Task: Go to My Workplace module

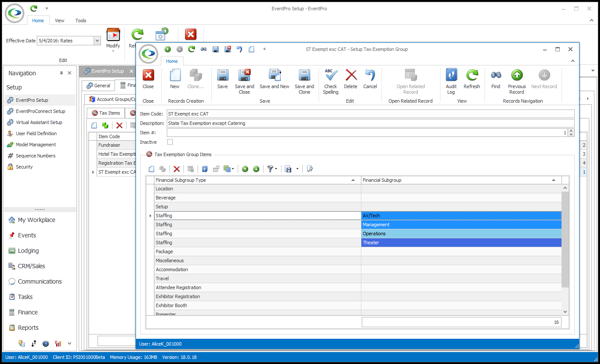Action: [36, 220]
